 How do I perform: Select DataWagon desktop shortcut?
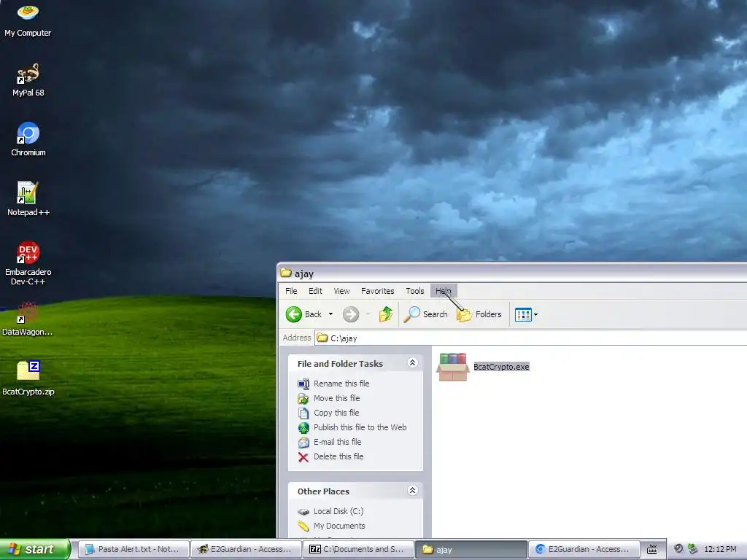28,319
